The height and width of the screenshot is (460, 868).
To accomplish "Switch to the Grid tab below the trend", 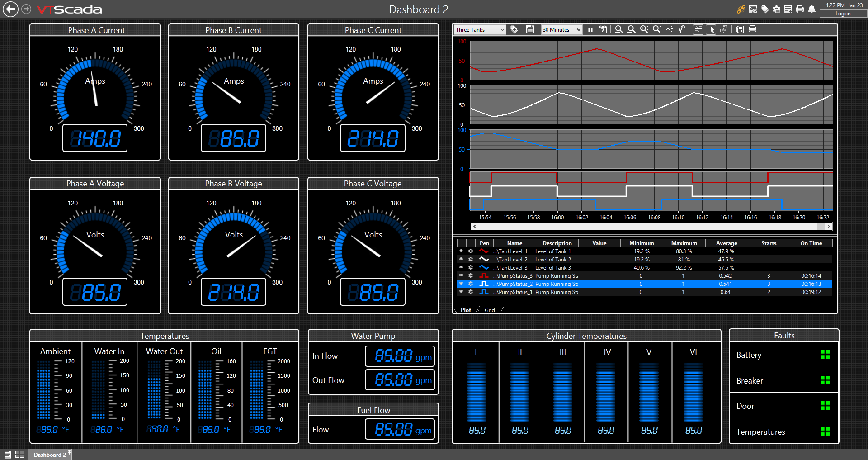I will pyautogui.click(x=489, y=310).
